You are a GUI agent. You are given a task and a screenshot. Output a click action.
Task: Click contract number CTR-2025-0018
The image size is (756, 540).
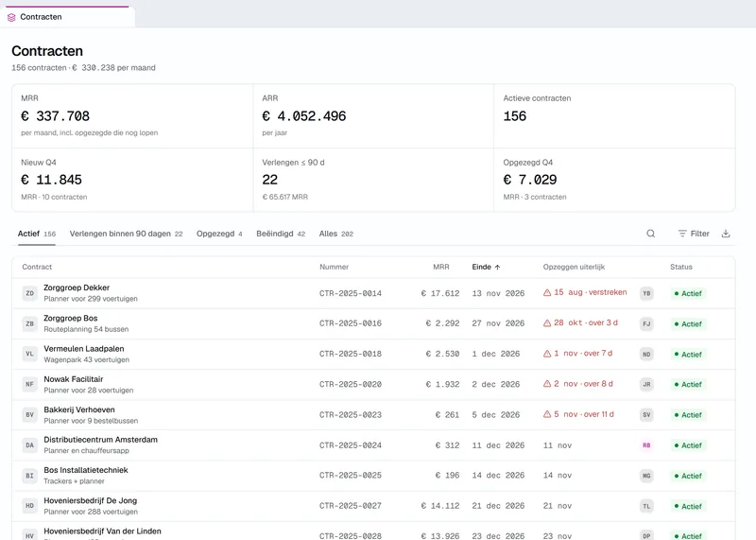351,354
